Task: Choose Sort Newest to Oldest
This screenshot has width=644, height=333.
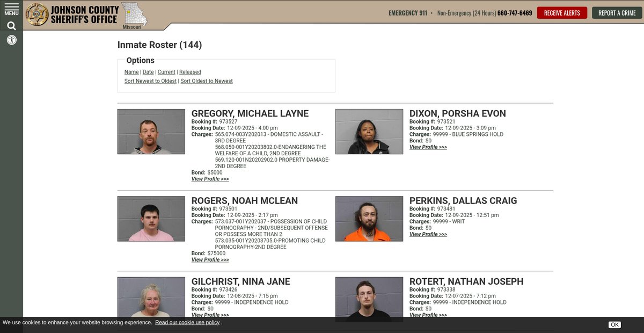Action: (x=150, y=81)
